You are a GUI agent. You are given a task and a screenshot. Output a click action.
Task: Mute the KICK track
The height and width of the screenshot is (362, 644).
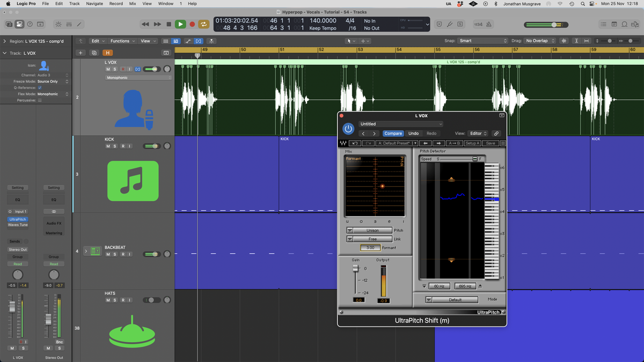(x=108, y=146)
